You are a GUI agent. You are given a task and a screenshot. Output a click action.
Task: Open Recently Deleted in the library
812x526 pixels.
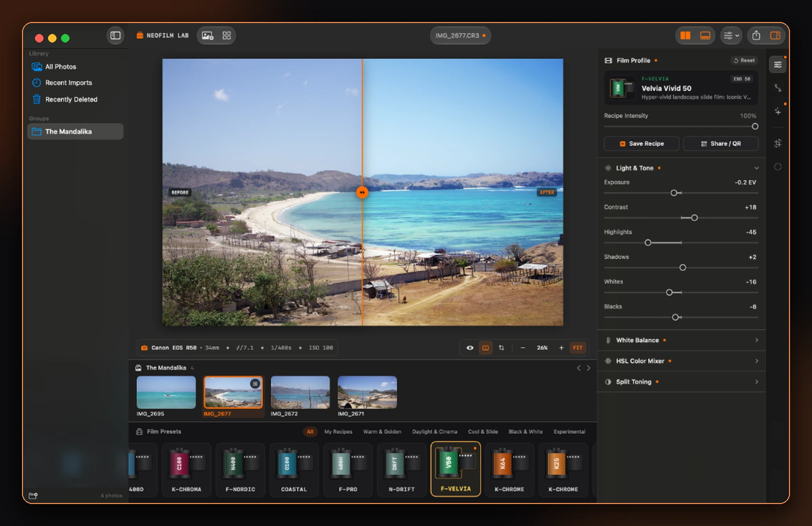[71, 99]
